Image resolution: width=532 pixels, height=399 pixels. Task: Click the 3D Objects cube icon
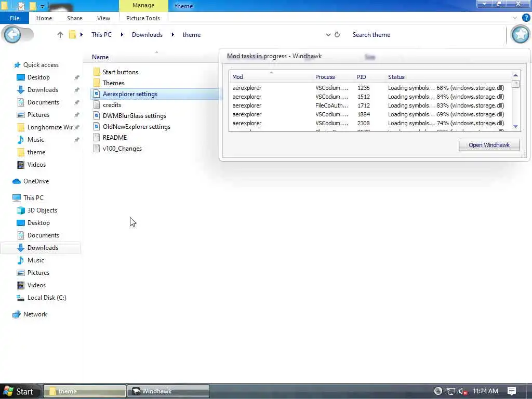[21, 210]
